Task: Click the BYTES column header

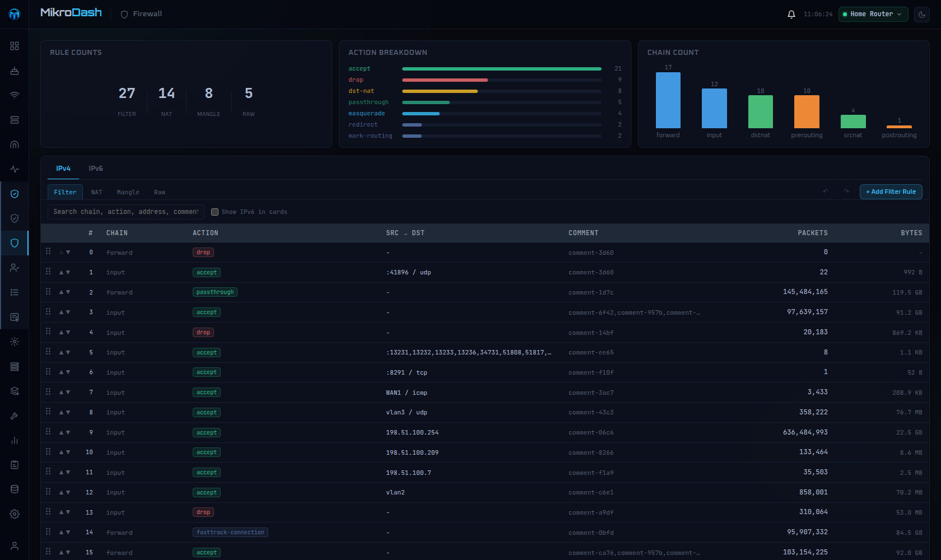Action: (x=911, y=233)
